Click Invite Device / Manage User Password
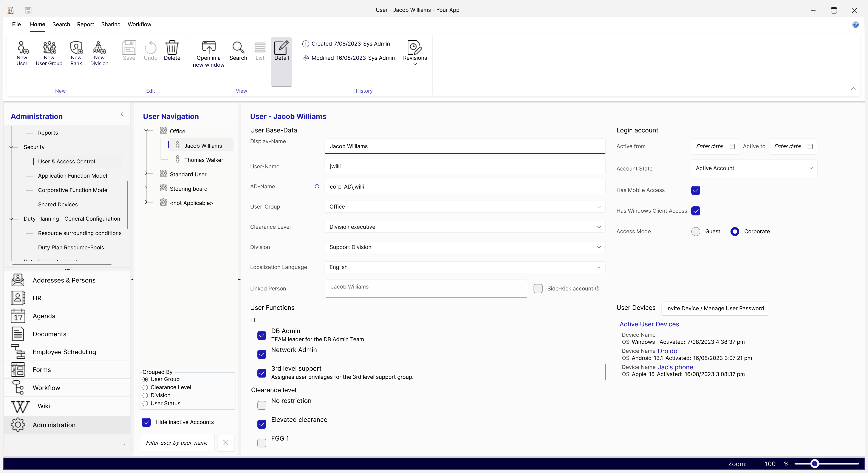The height and width of the screenshot is (473, 868). point(715,308)
